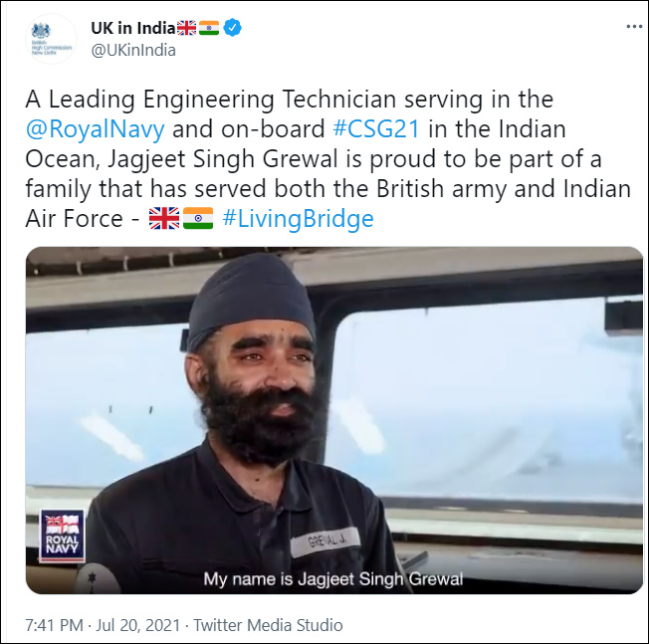Open the tweet's three-dot more options menu
649x644 pixels.
tap(634, 27)
